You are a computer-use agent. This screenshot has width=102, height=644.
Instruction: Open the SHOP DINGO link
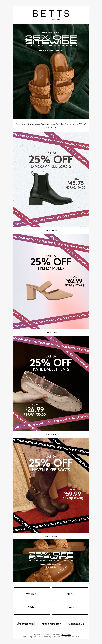pos(51,230)
